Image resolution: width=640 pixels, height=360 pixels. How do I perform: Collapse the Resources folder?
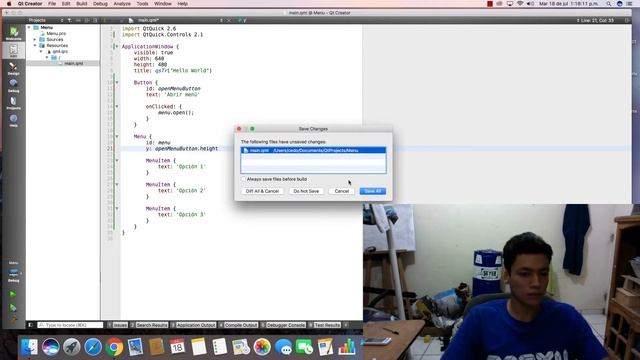coord(35,45)
